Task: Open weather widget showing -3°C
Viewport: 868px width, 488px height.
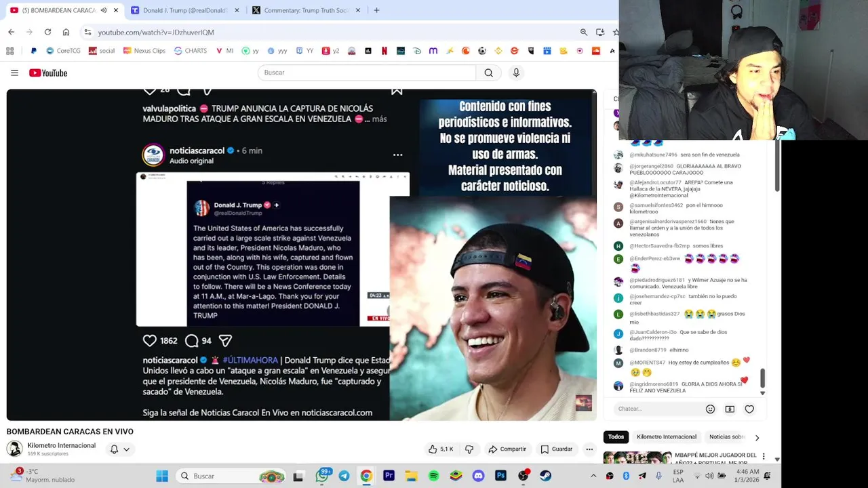Action: (43, 476)
